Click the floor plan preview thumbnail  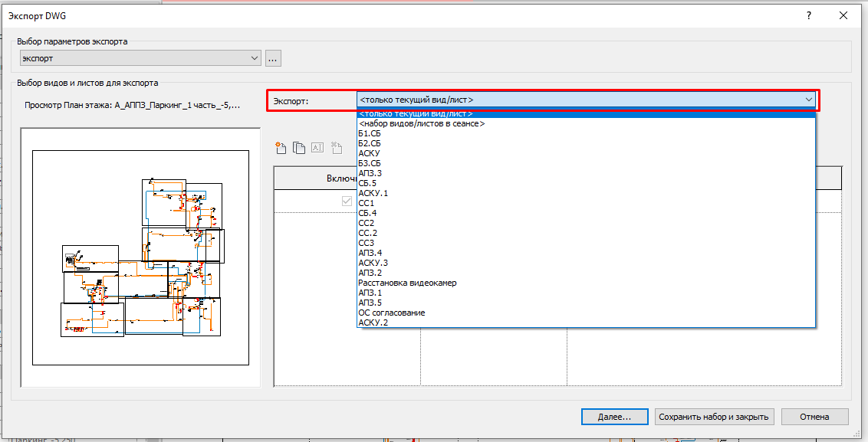140,257
